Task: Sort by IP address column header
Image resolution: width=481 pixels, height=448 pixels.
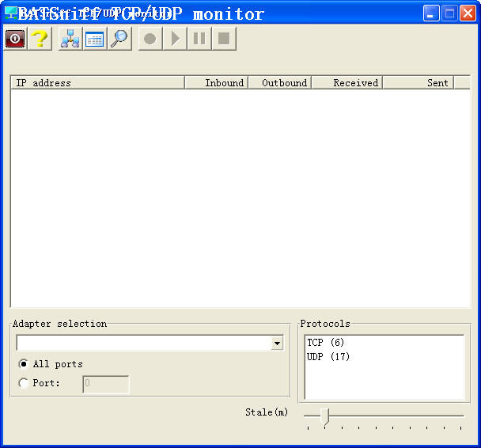Action: (x=97, y=82)
